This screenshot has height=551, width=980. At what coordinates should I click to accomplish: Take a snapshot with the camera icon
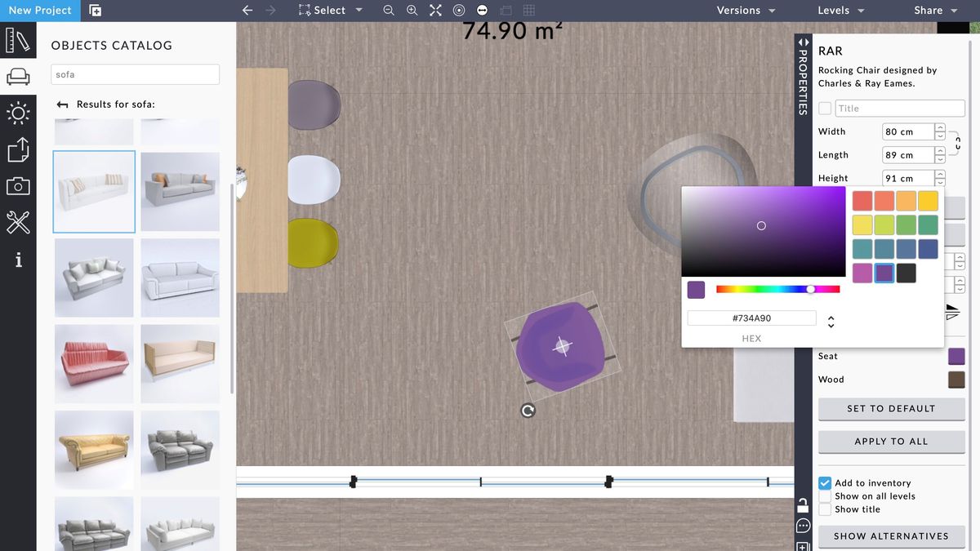pos(18,186)
